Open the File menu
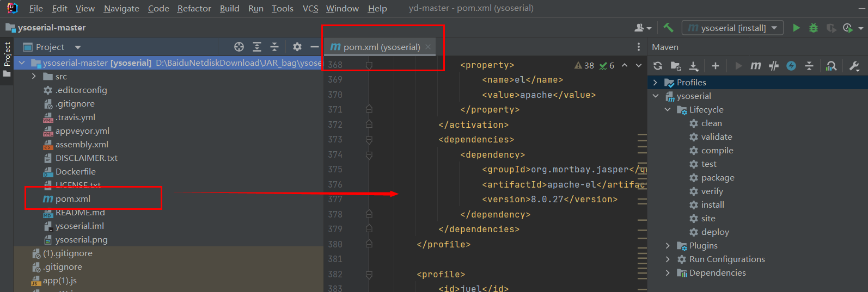Image resolution: width=868 pixels, height=292 pixels. pyautogui.click(x=36, y=8)
